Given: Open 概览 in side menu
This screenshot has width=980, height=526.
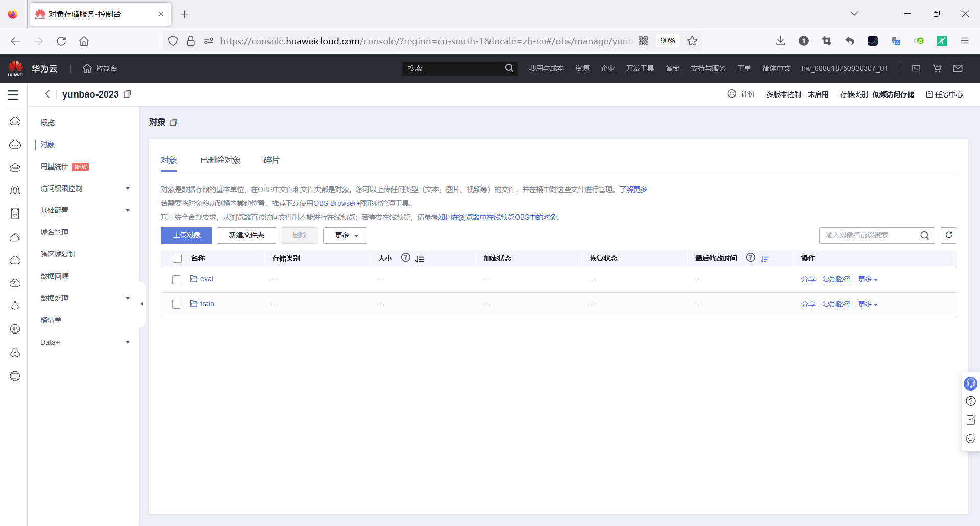Looking at the screenshot, I should (x=47, y=123).
